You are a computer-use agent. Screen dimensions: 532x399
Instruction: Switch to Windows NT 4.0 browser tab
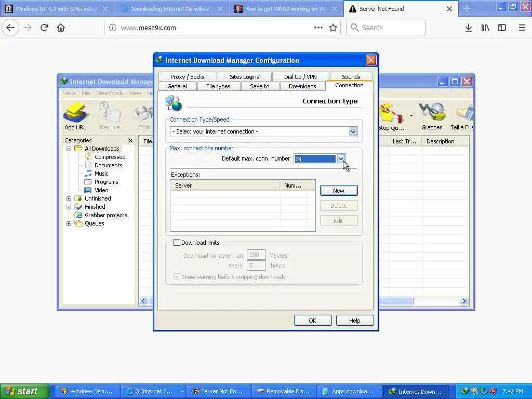point(56,9)
